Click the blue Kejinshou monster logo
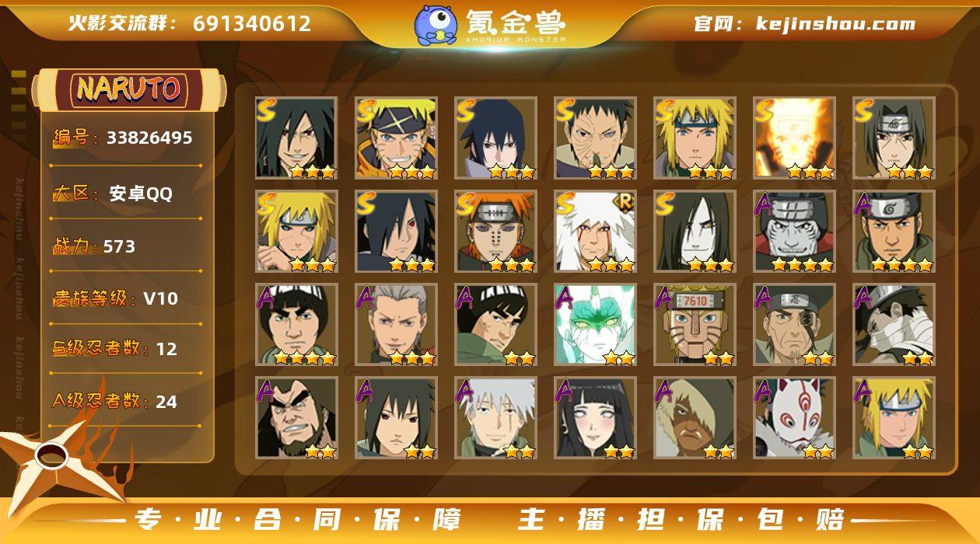Viewport: 980px width, 544px height. tap(435, 24)
